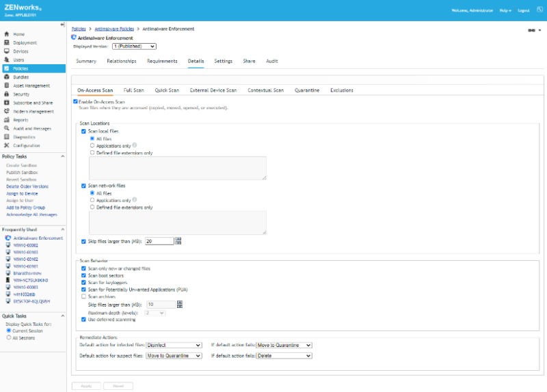Open Default action for suspect files dropdown
The height and width of the screenshot is (392, 547).
pyautogui.click(x=174, y=356)
